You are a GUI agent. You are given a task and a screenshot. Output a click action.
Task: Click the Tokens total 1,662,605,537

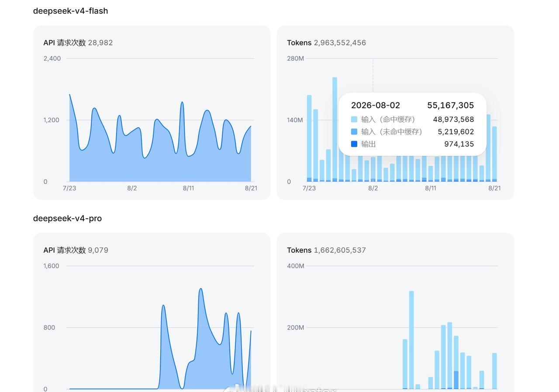tap(340, 250)
